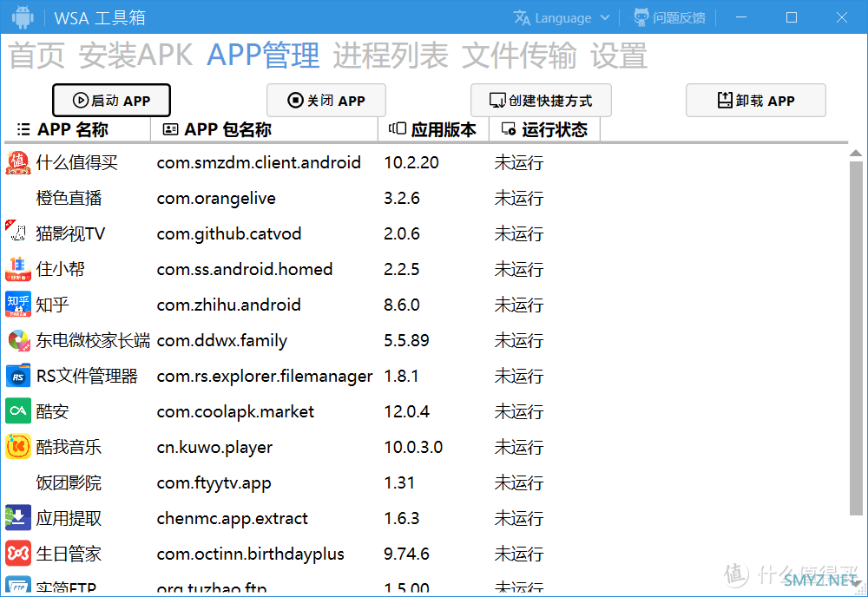Screen dimensions: 868x597
Task: Open the Language dropdown arrow
Action: [x=605, y=17]
